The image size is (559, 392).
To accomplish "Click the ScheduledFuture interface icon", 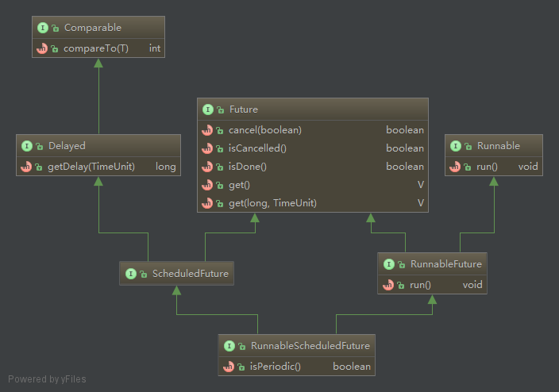I will pos(131,274).
